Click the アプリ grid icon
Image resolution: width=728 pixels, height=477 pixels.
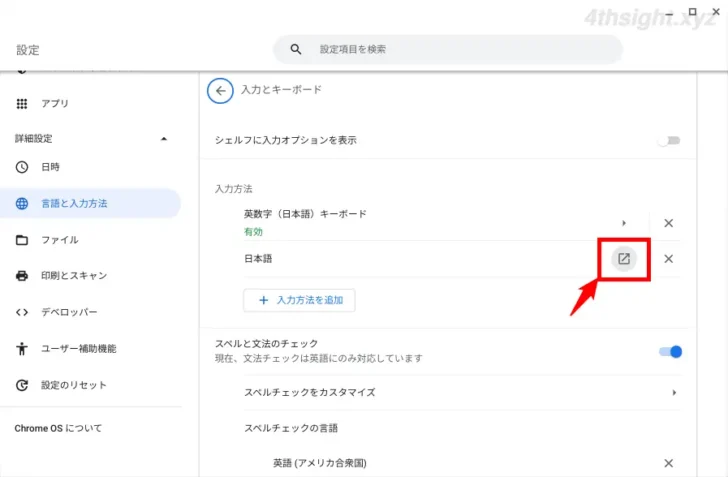tap(22, 104)
